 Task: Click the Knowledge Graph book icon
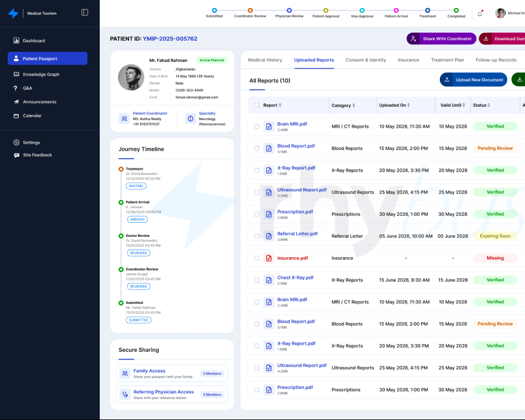[x=16, y=74]
